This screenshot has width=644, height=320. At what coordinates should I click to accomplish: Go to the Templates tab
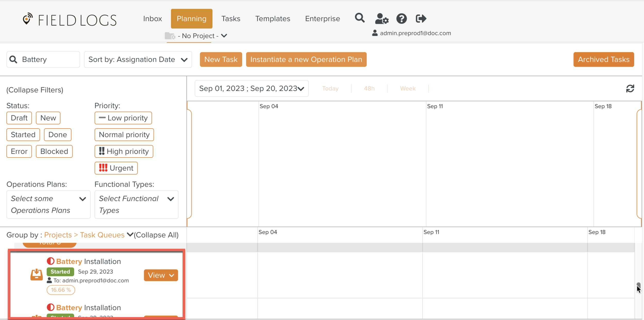coord(273,19)
